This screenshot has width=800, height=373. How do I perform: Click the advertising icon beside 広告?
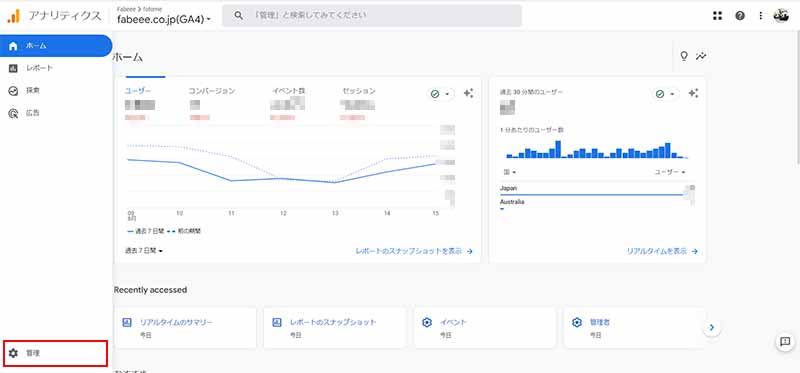pyautogui.click(x=13, y=113)
